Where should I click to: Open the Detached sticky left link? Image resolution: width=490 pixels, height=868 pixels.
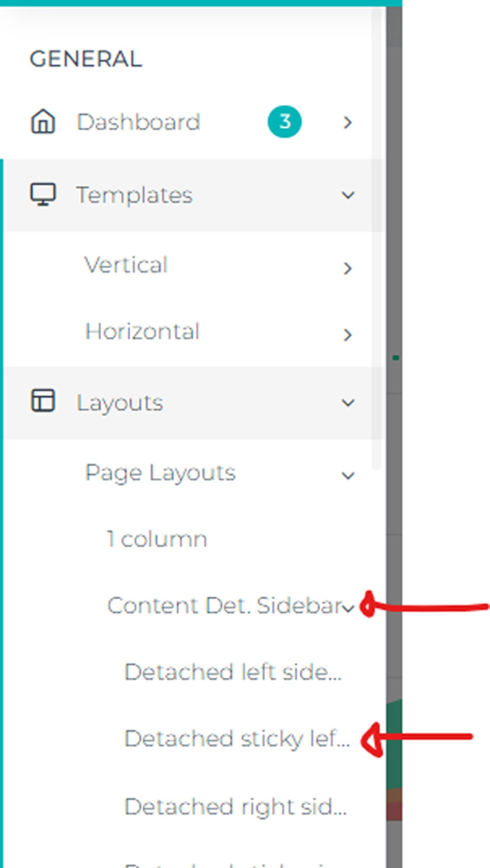click(x=237, y=739)
